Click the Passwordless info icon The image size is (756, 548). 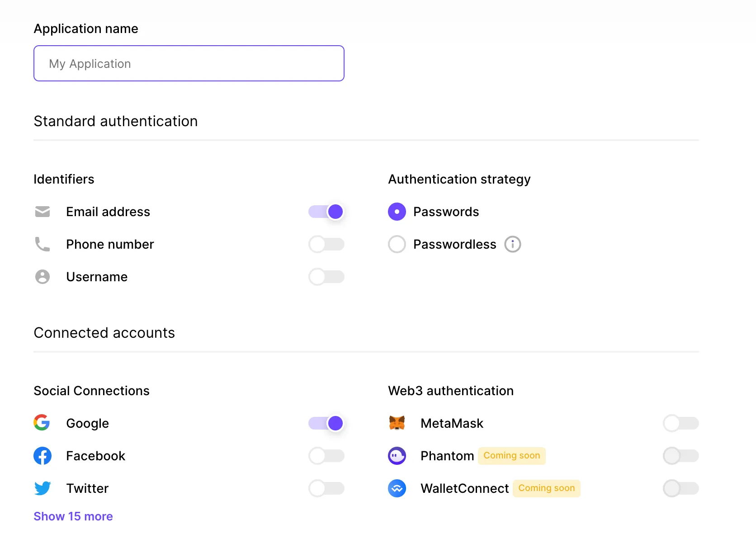tap(512, 244)
